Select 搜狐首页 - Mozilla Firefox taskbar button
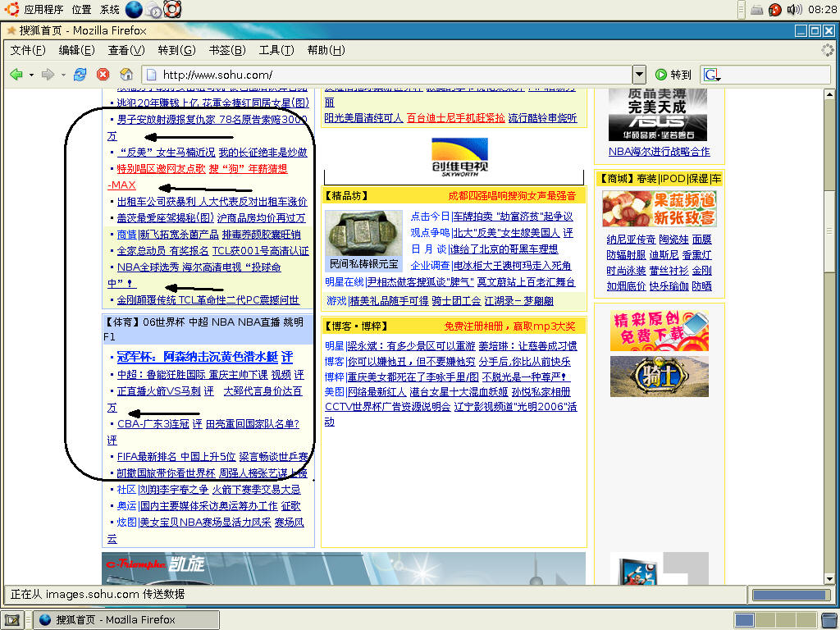 (126, 620)
